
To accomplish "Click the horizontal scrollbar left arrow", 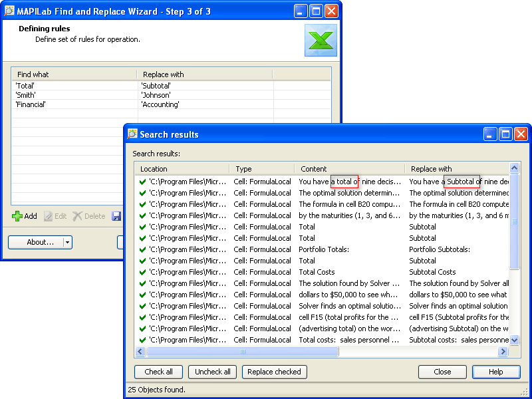I will tap(140, 352).
